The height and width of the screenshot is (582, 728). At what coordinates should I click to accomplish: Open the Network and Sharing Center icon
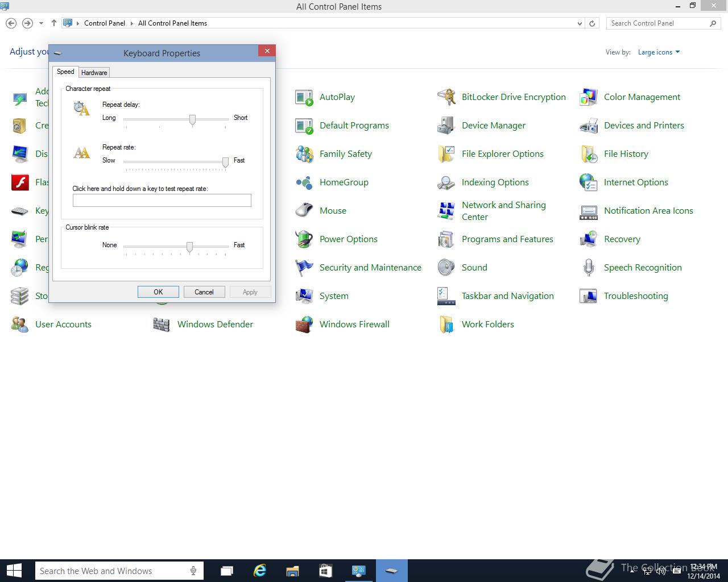[x=446, y=211]
